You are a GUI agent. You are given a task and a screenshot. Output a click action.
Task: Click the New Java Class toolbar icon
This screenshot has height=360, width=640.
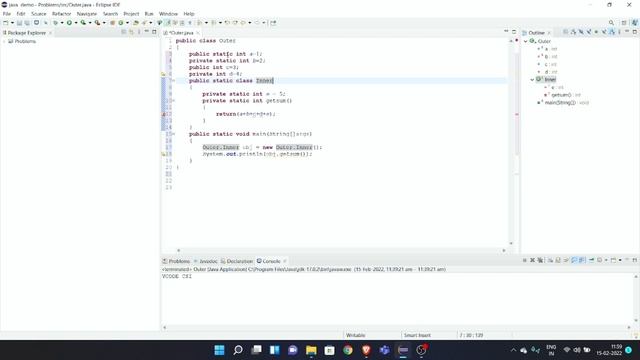(121, 23)
